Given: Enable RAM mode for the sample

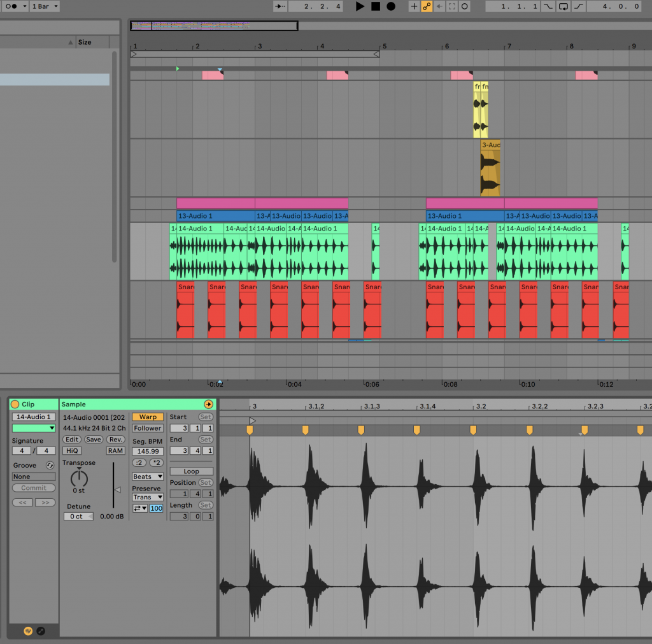Looking at the screenshot, I should (115, 450).
